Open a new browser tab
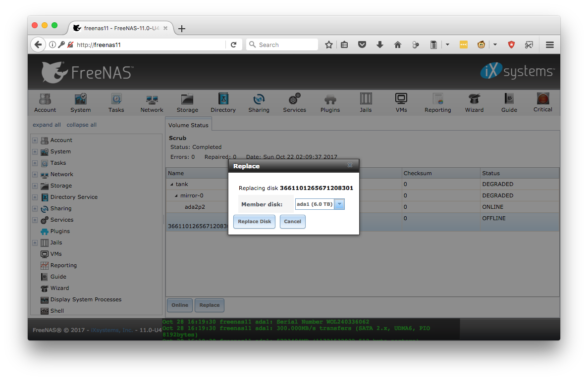 click(x=182, y=29)
